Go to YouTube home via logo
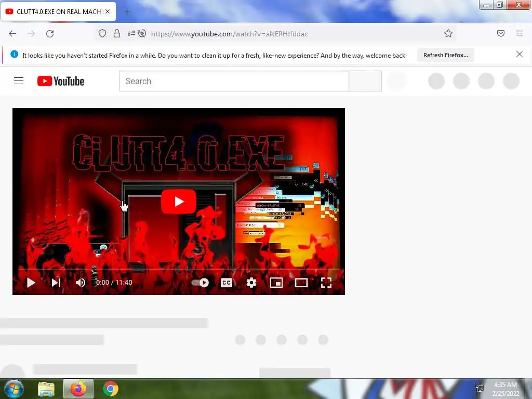The image size is (532, 399). 61,81
